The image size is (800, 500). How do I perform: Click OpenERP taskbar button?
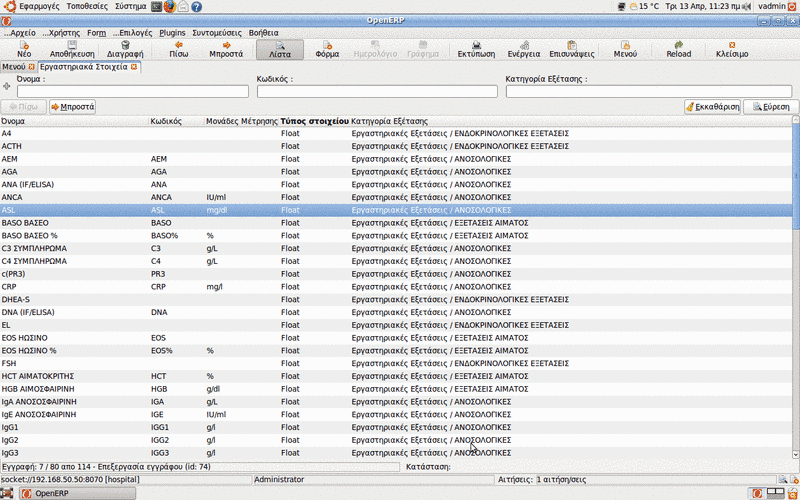pyautogui.click(x=78, y=493)
